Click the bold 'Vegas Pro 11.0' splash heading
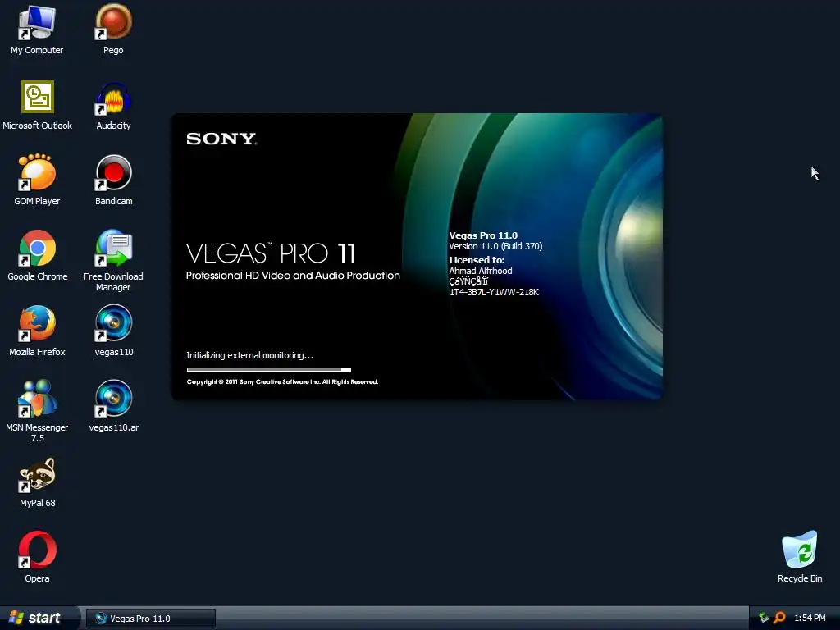 pos(483,235)
